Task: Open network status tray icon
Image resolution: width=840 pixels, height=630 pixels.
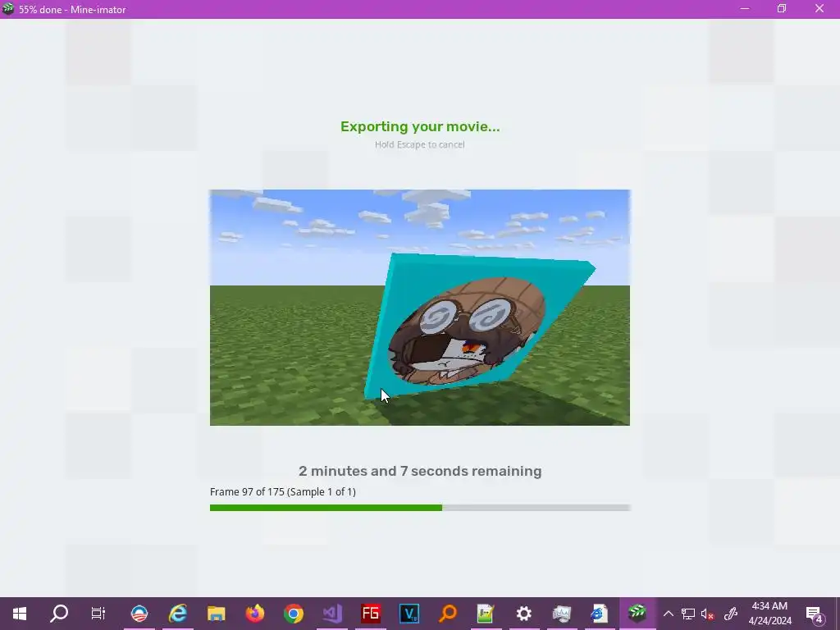Action: (x=688, y=614)
